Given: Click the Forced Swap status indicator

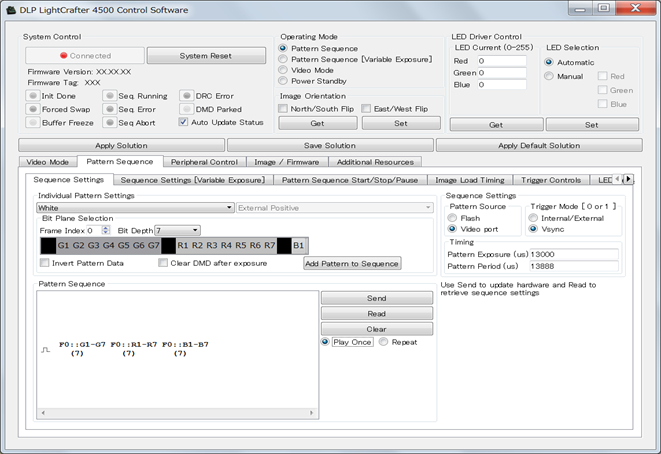Looking at the screenshot, I should pos(32,109).
